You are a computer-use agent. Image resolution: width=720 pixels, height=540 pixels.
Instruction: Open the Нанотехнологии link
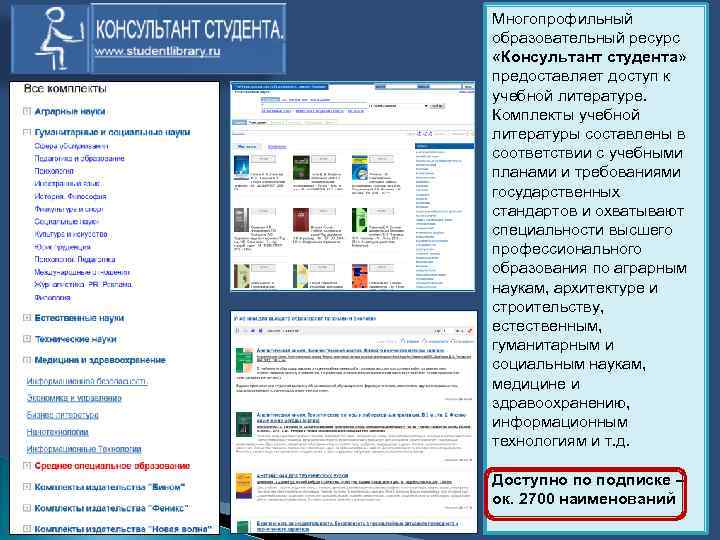57,432
